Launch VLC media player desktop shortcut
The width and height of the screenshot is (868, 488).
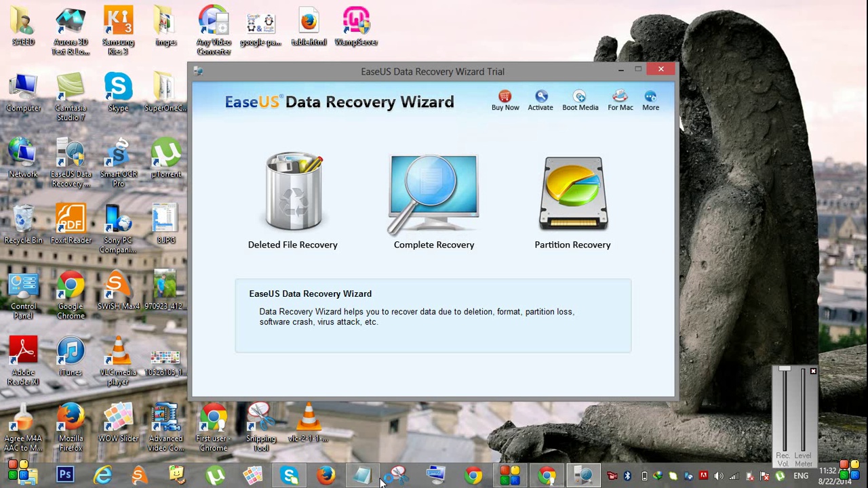pyautogui.click(x=118, y=361)
